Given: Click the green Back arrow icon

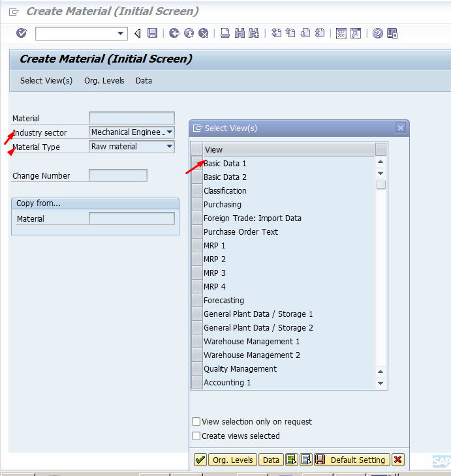Looking at the screenshot, I should point(174,33).
